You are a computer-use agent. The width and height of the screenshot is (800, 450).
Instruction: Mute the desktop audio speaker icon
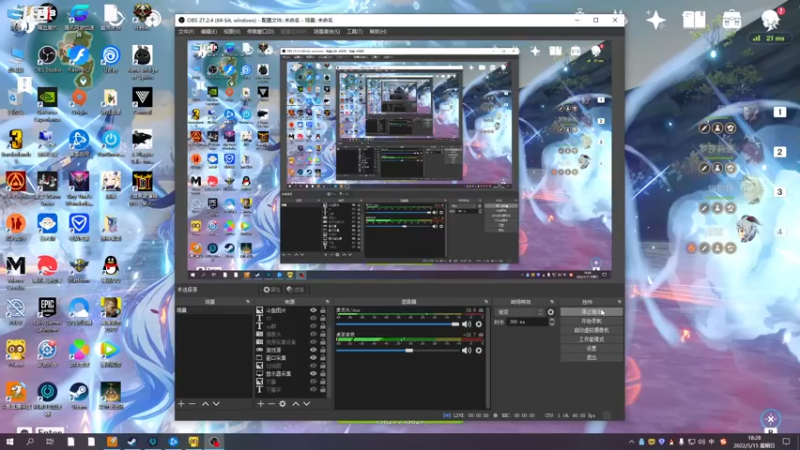coord(466,351)
